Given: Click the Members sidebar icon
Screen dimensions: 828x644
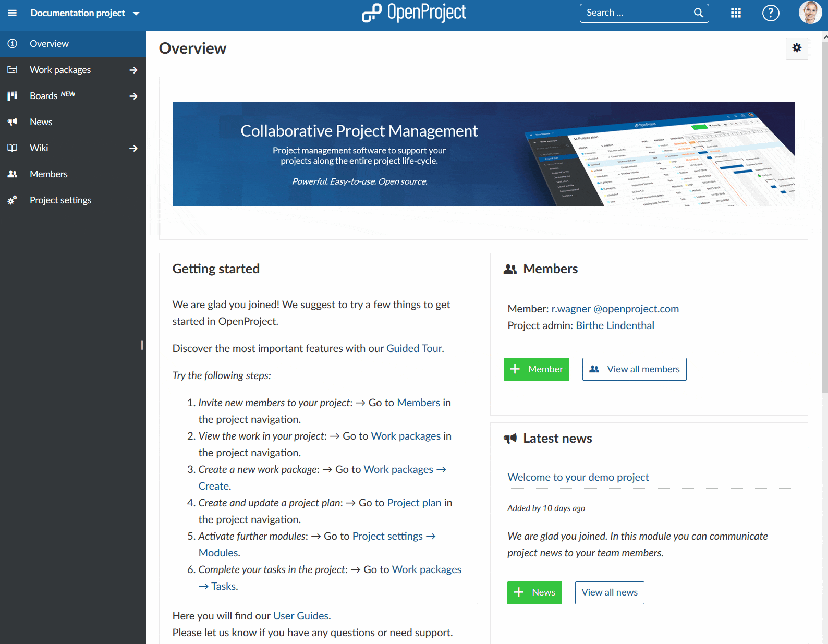Looking at the screenshot, I should pos(13,174).
